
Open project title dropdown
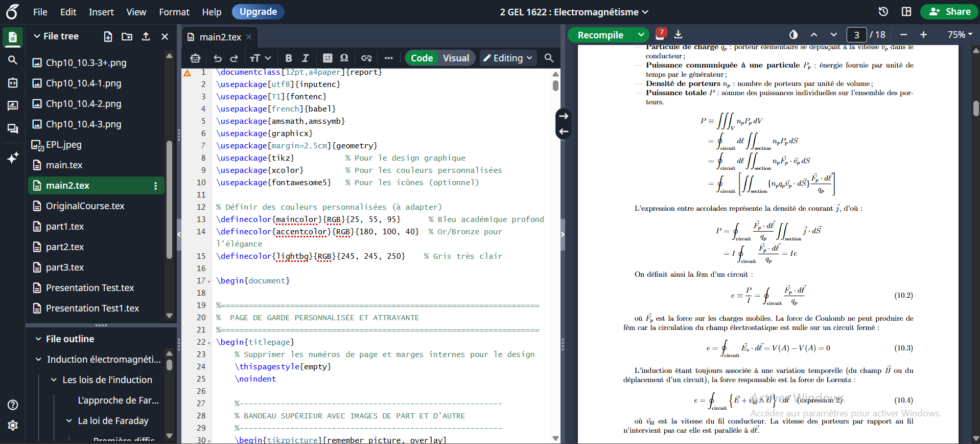click(574, 12)
